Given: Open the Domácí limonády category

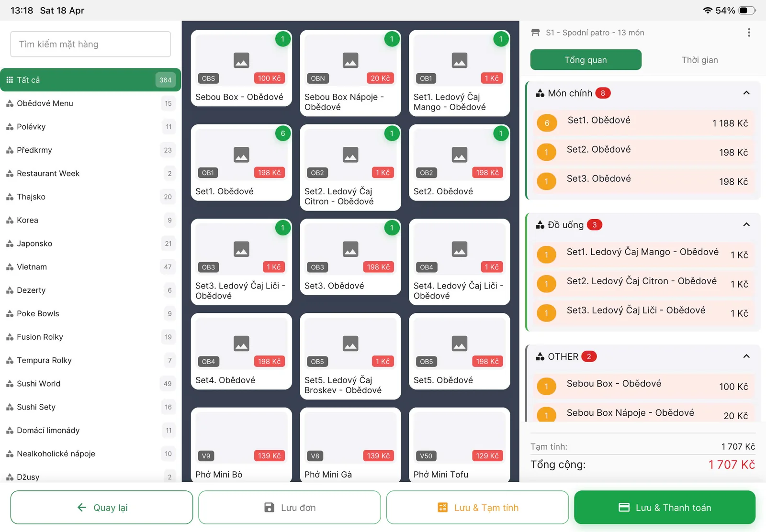Looking at the screenshot, I should click(90, 431).
